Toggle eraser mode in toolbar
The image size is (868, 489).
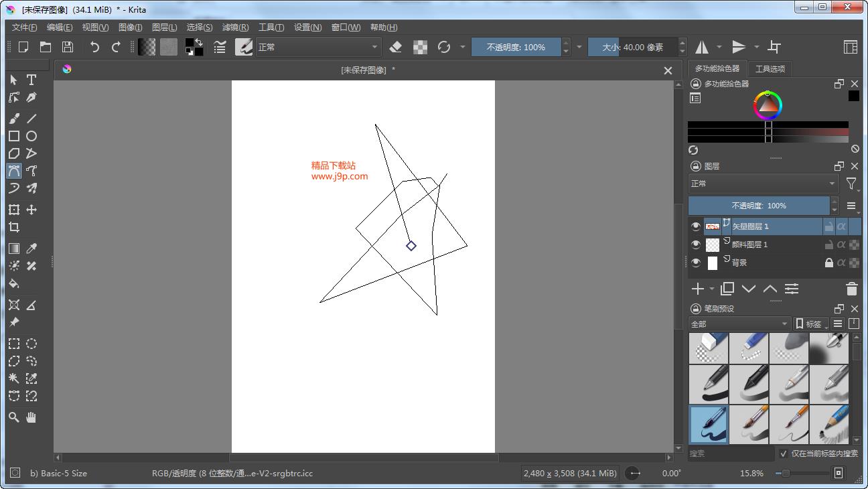pos(396,47)
